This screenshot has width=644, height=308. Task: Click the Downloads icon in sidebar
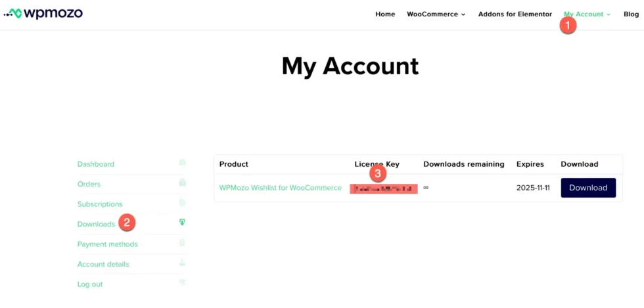182,223
